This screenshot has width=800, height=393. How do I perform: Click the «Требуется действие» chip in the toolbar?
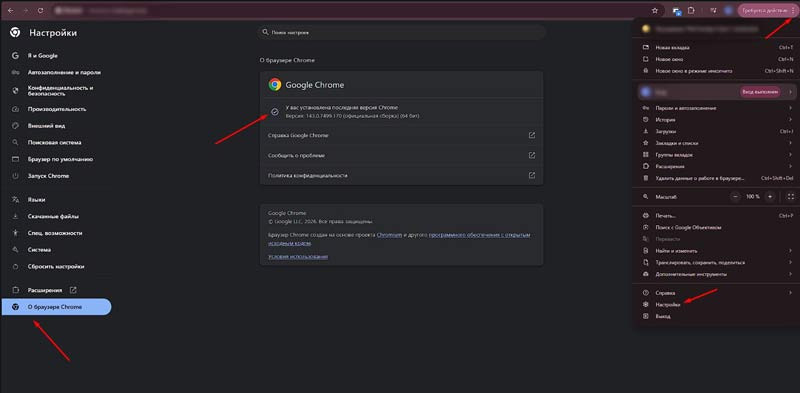click(764, 11)
